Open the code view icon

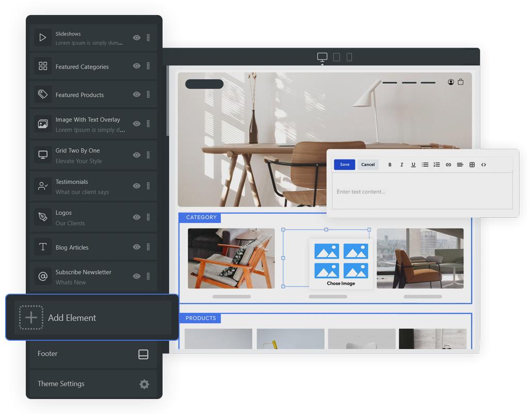[x=483, y=165]
